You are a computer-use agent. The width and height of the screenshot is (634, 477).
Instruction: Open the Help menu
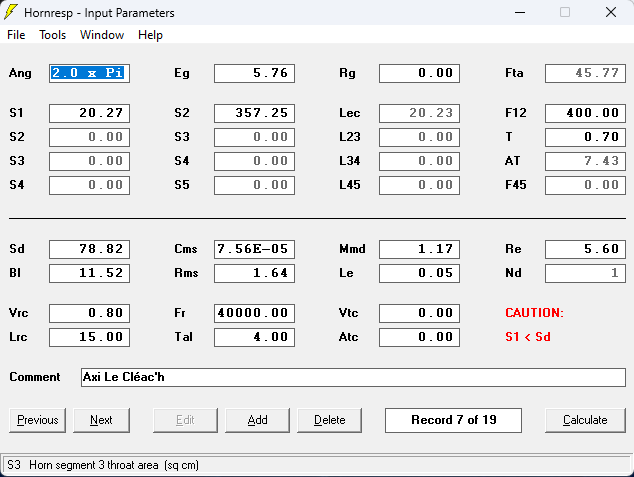(x=150, y=35)
